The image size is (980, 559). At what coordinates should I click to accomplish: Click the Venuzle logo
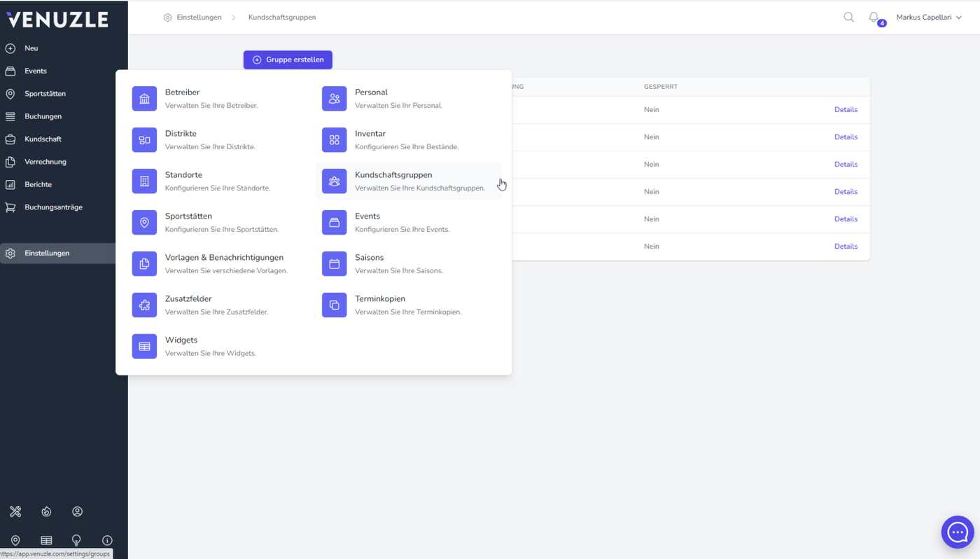pyautogui.click(x=57, y=19)
